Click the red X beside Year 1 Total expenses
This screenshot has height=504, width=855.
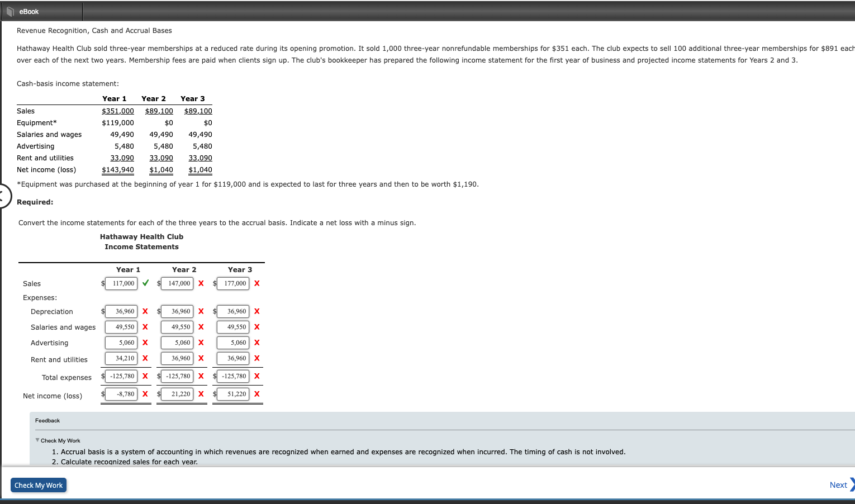point(145,376)
